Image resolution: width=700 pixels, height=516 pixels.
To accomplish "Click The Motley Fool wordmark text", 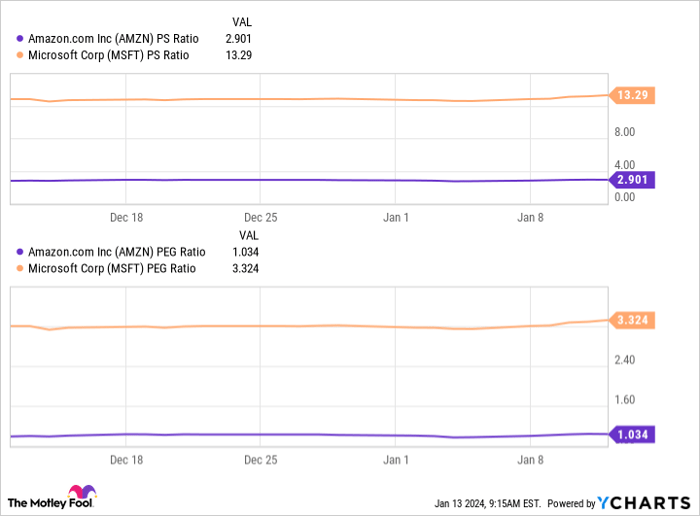I will click(x=38, y=502).
